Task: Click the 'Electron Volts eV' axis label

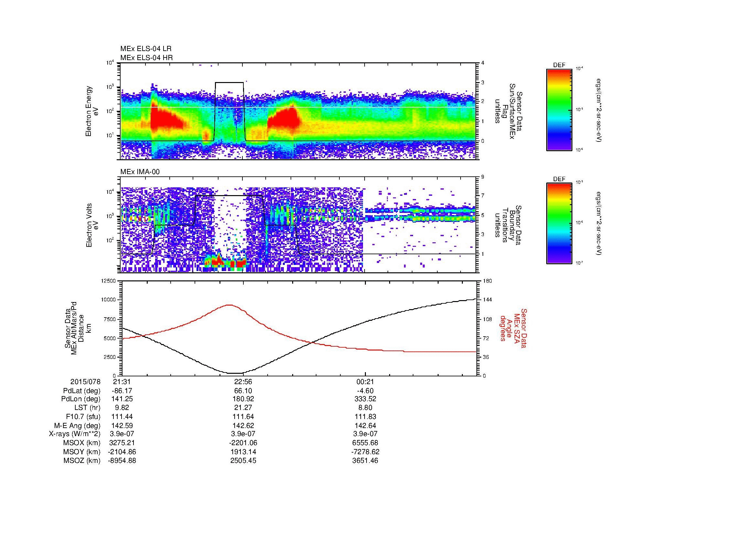Action: click(92, 225)
